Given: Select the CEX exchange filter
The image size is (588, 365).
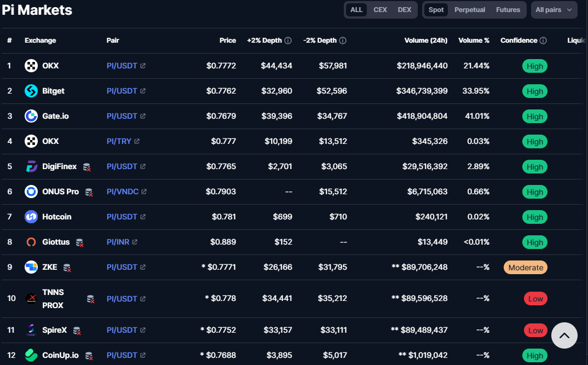Looking at the screenshot, I should 380,10.
